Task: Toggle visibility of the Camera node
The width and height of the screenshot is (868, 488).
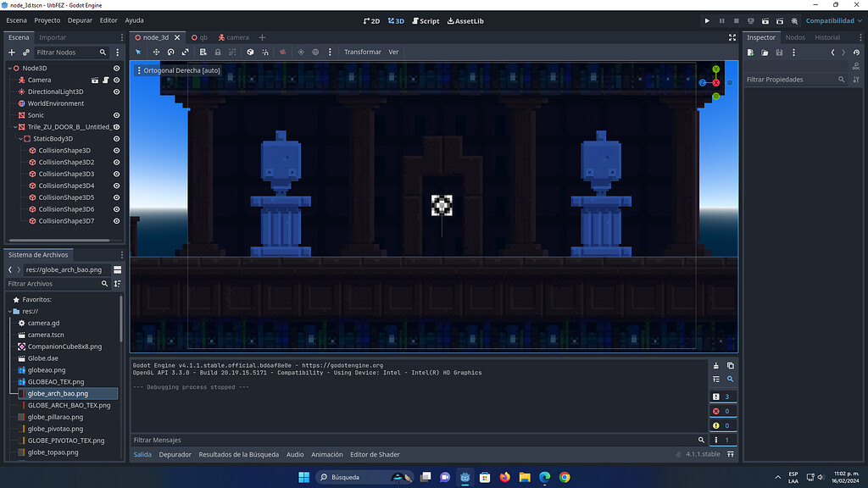Action: pos(116,80)
